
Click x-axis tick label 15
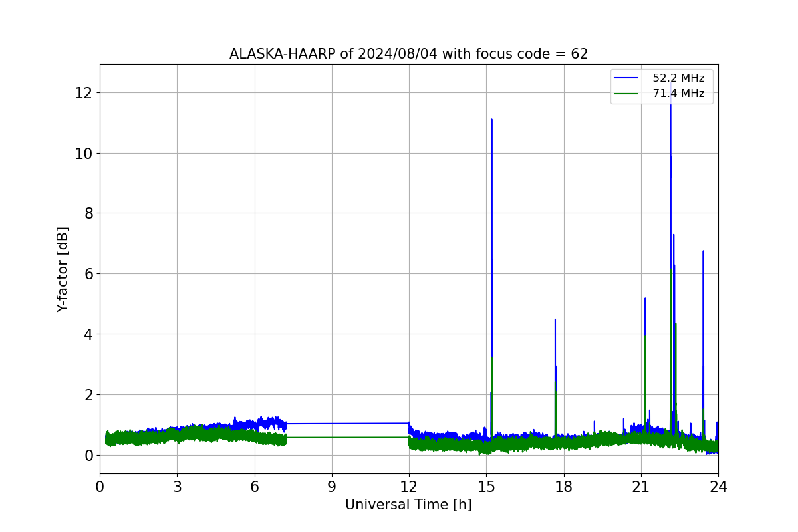[x=486, y=487]
